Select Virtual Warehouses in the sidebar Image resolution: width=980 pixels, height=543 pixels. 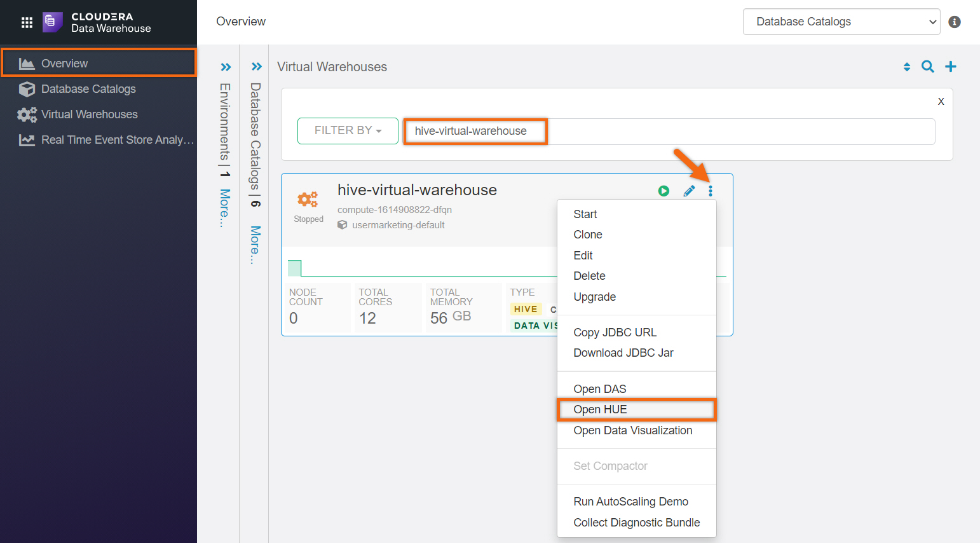click(99, 114)
